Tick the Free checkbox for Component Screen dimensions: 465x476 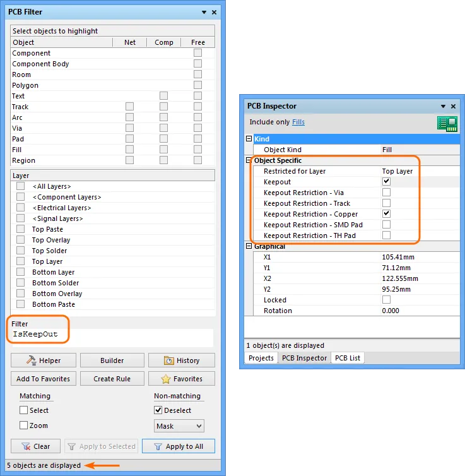pyautogui.click(x=197, y=53)
